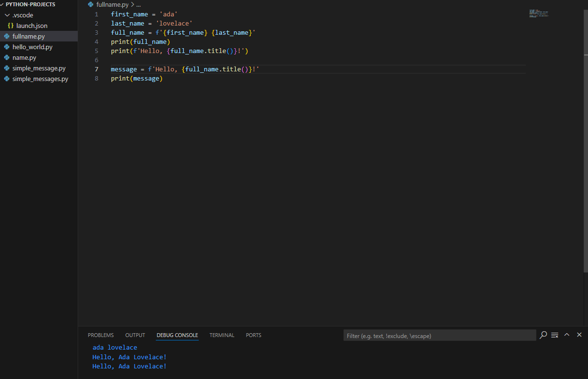588x379 pixels.
Task: Click the filter search icon in debug console
Action: [543, 335]
